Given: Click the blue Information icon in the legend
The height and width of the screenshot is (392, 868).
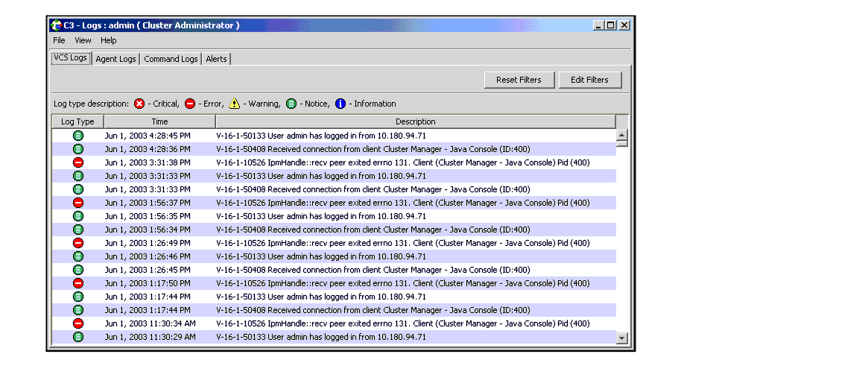Looking at the screenshot, I should [x=340, y=104].
